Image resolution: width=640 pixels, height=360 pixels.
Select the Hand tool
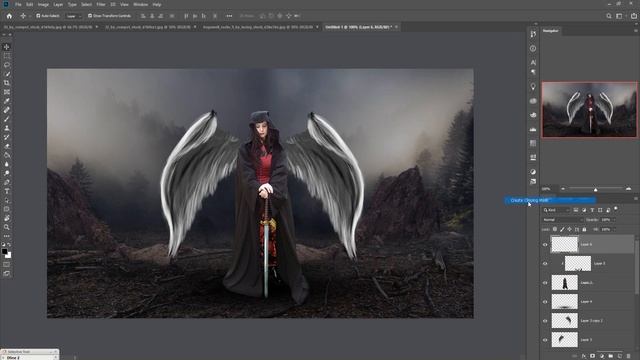pyautogui.click(x=7, y=218)
